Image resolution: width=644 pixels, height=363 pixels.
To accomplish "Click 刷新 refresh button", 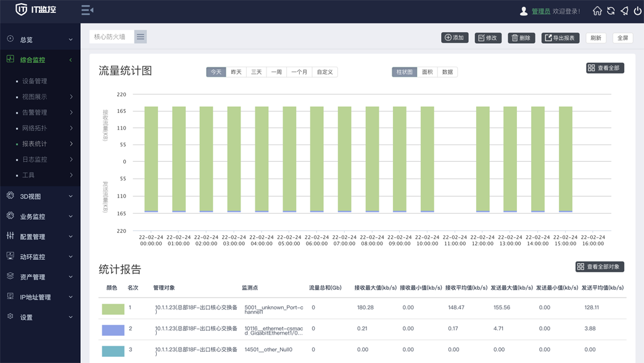I will coord(596,38).
